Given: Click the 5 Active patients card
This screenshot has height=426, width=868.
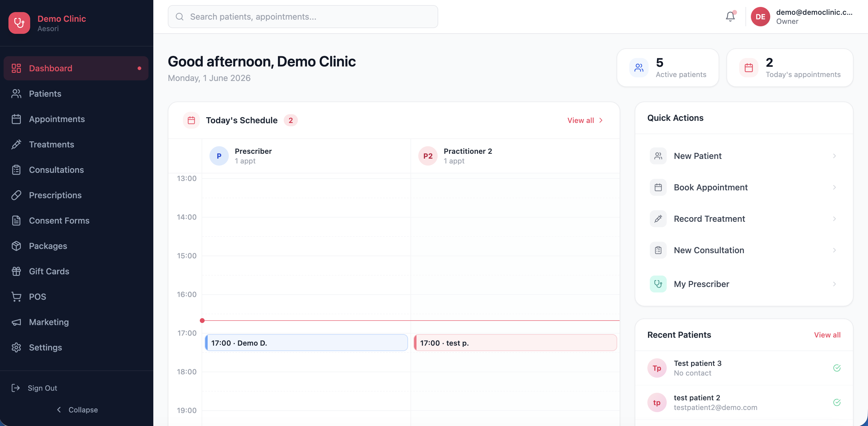Looking at the screenshot, I should [668, 68].
